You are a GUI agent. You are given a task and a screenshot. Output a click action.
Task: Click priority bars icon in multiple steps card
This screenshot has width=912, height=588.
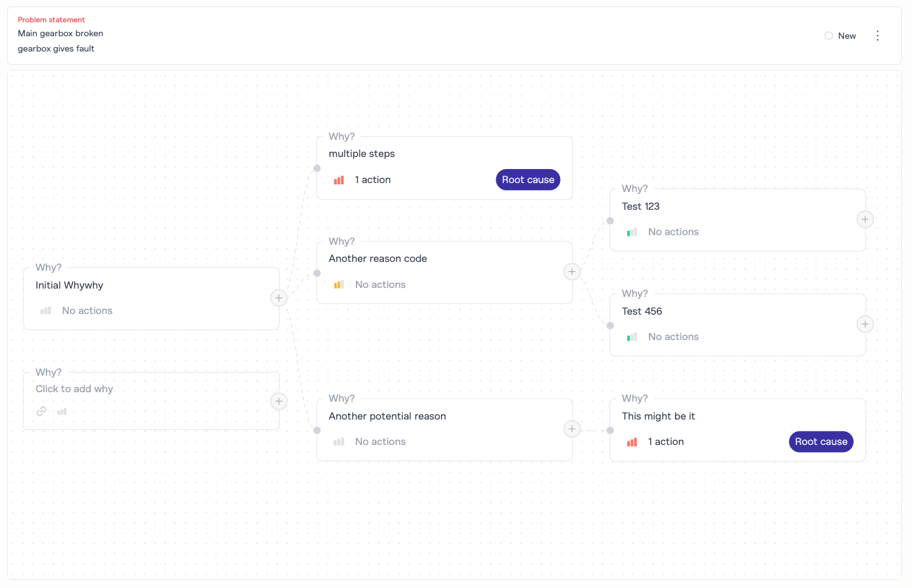(x=339, y=180)
